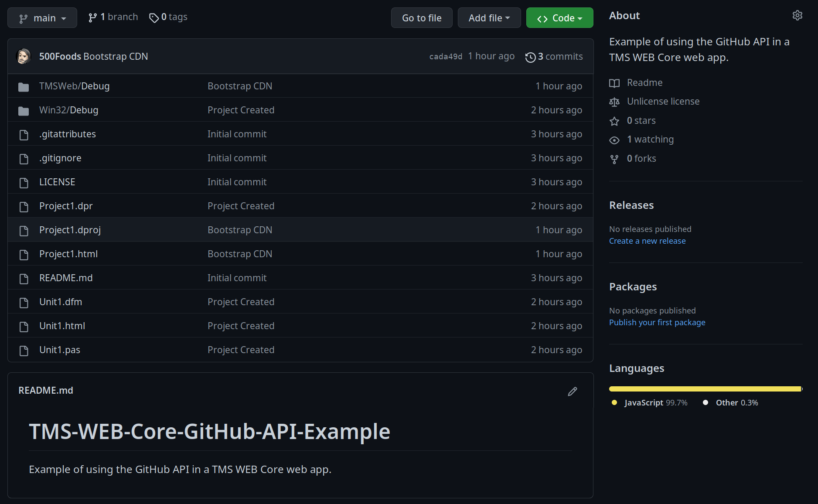The image size is (818, 504).
Task: View the 0 forks link
Action: pyautogui.click(x=641, y=158)
